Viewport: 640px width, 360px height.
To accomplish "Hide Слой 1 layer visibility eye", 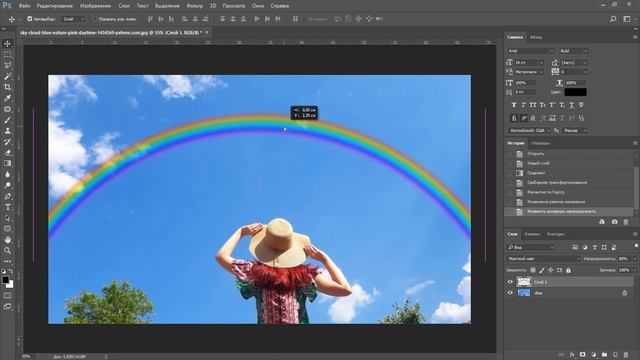I will [510, 282].
